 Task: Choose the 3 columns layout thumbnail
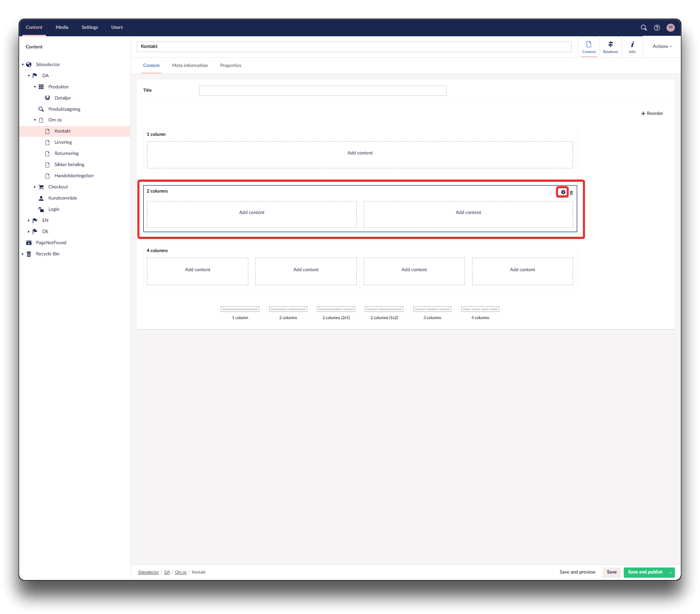point(432,310)
